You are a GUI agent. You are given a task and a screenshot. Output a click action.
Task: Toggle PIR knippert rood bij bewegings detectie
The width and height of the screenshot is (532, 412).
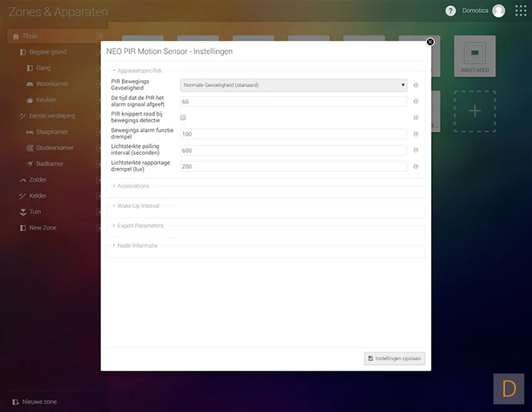183,118
